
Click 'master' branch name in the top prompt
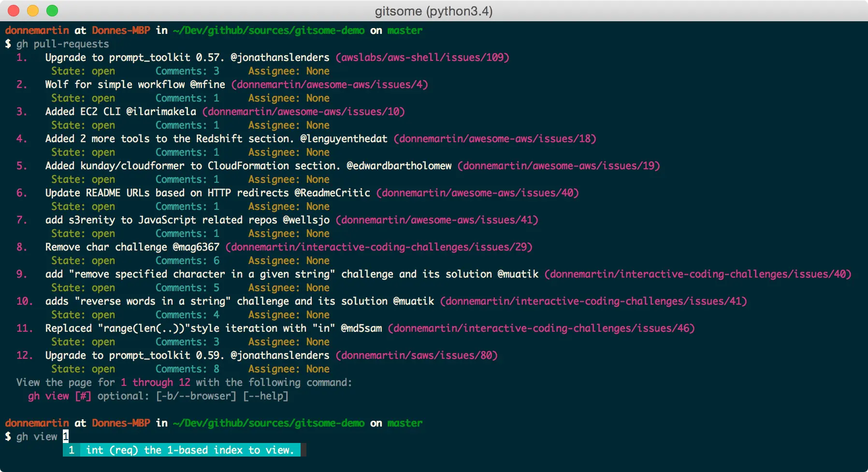[x=405, y=30]
